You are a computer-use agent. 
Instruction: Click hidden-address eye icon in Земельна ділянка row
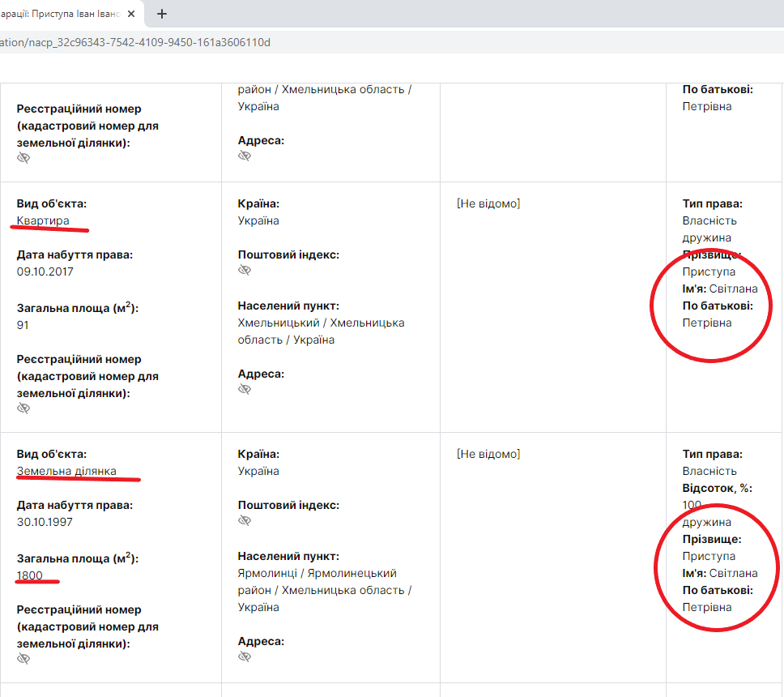[x=245, y=657]
